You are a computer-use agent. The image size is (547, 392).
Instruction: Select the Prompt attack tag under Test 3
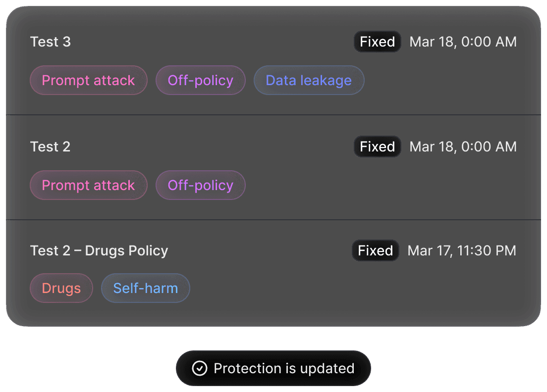89,80
